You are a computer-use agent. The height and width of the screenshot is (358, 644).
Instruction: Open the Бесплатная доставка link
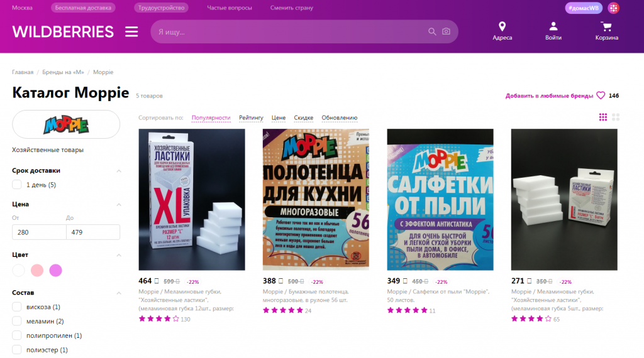83,8
